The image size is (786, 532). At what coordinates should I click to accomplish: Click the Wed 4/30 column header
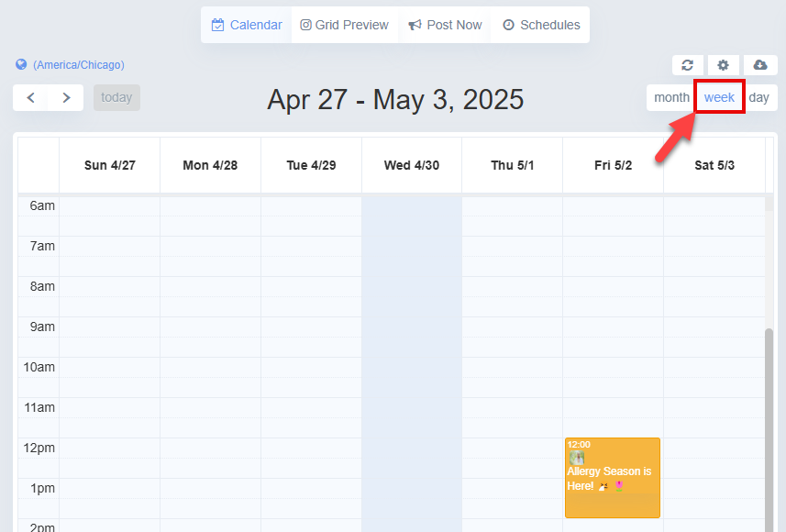tap(412, 165)
